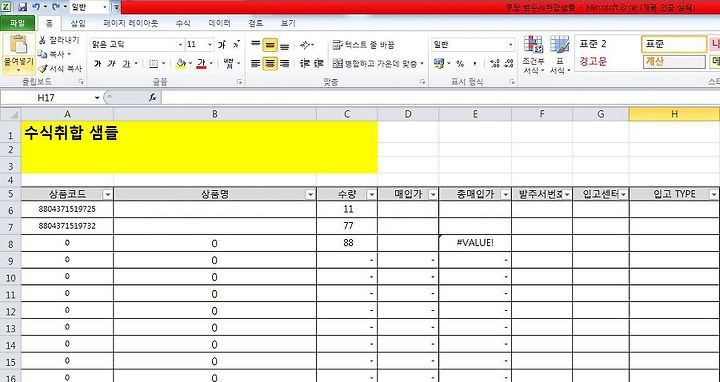Copy selection with 복사
Viewport: 720px width, 382px height.
click(55, 54)
